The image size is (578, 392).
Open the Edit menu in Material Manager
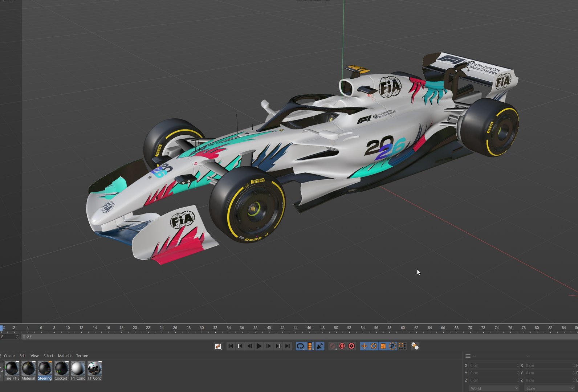[x=23, y=356]
